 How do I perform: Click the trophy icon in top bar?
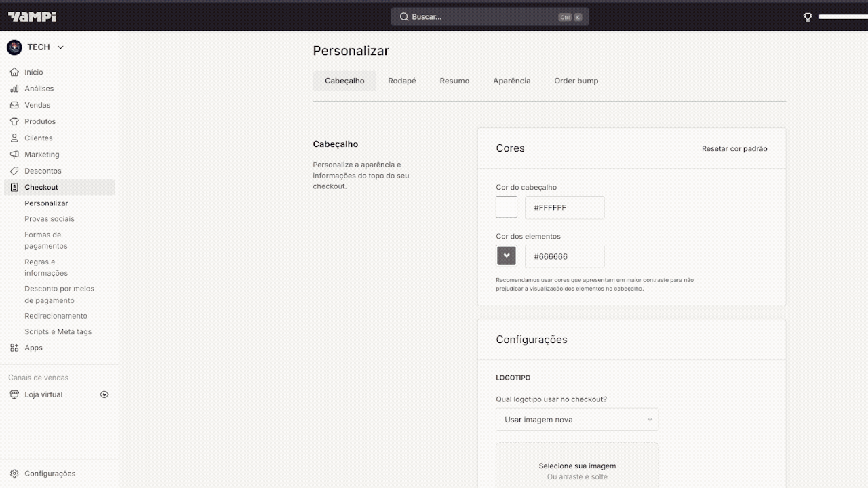(x=808, y=17)
